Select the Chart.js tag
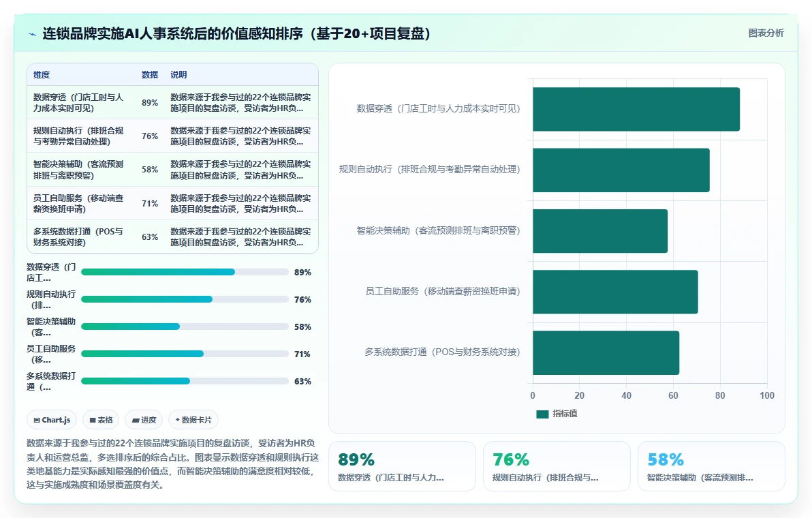This screenshot has height=518, width=812. 52,420
